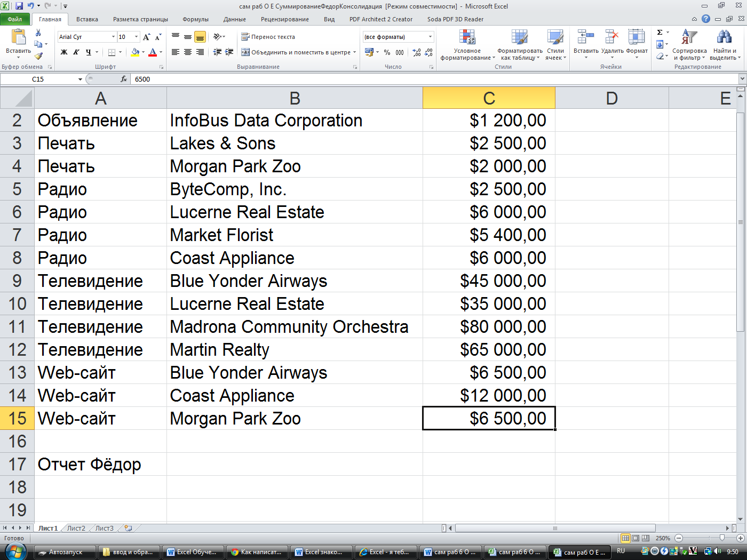Click the Cut scissors icon
Screen dimensions: 747x560
point(38,33)
